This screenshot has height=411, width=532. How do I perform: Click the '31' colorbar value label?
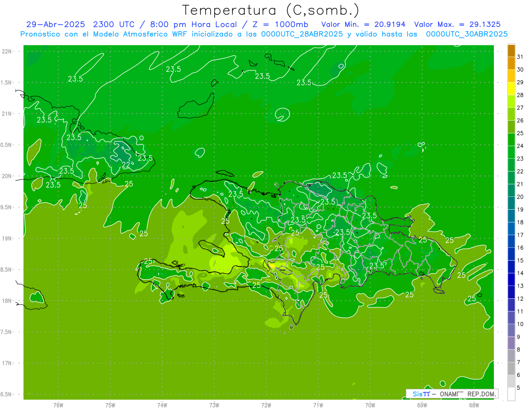point(520,57)
